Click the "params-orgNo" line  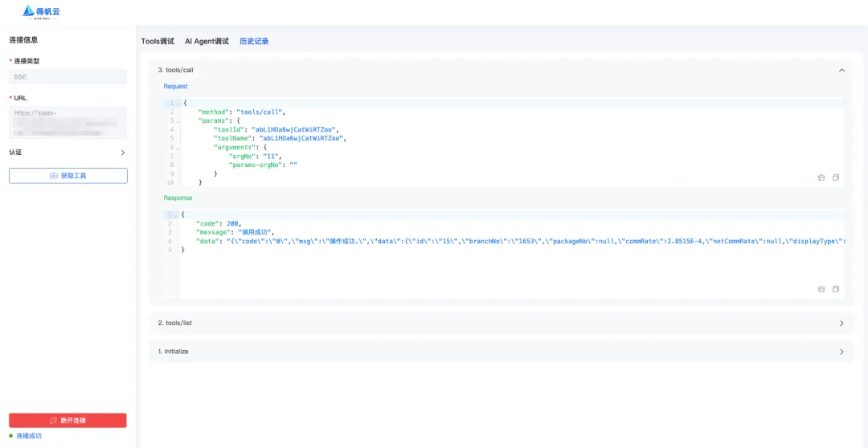[263, 165]
